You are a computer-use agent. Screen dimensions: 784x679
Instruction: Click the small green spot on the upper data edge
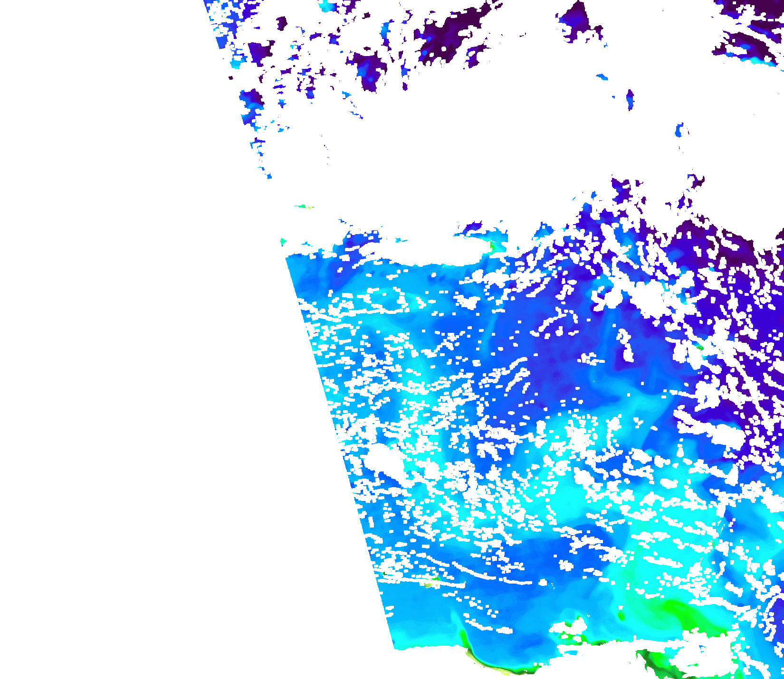(492, 246)
